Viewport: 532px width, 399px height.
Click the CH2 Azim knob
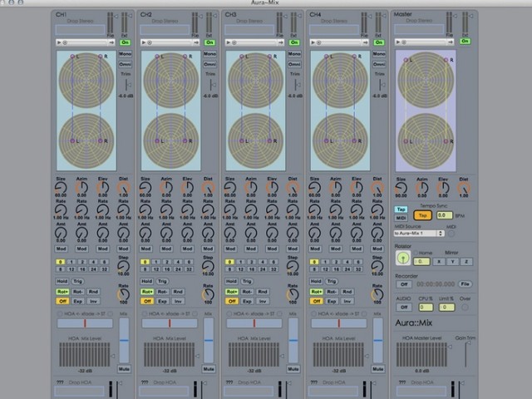167,190
